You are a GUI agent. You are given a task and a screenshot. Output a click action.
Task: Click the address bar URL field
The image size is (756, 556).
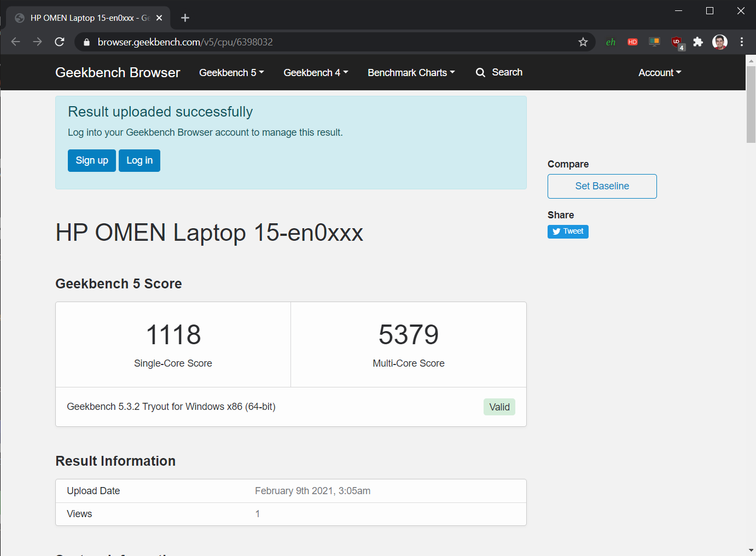[x=334, y=42]
